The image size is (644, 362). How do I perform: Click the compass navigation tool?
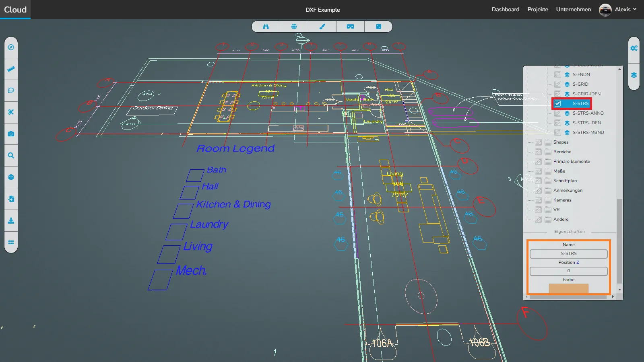[11, 47]
